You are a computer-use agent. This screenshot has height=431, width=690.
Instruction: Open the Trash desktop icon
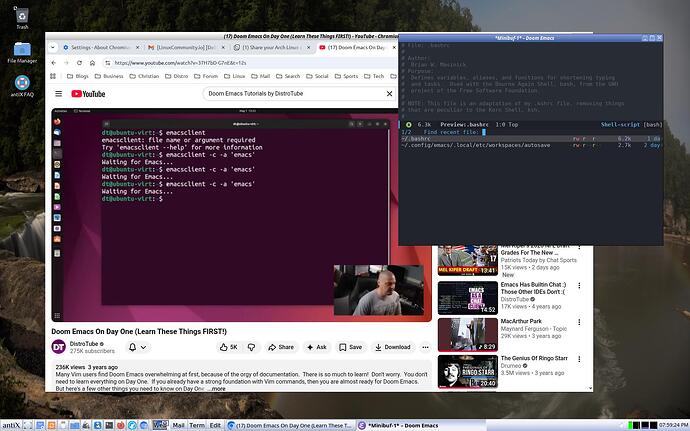22,17
